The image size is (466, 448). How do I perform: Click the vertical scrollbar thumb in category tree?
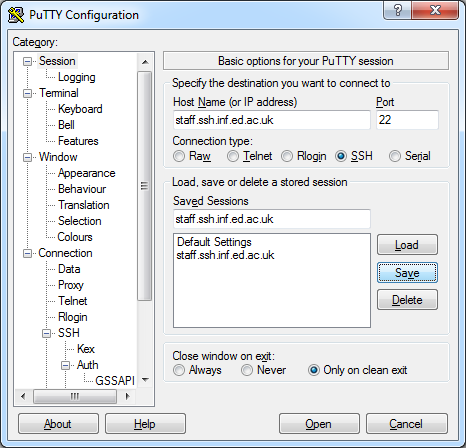coord(145,186)
